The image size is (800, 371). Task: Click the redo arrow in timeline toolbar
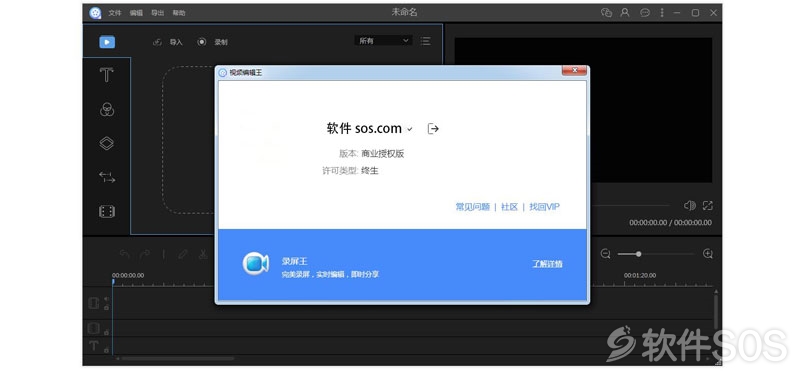point(145,254)
